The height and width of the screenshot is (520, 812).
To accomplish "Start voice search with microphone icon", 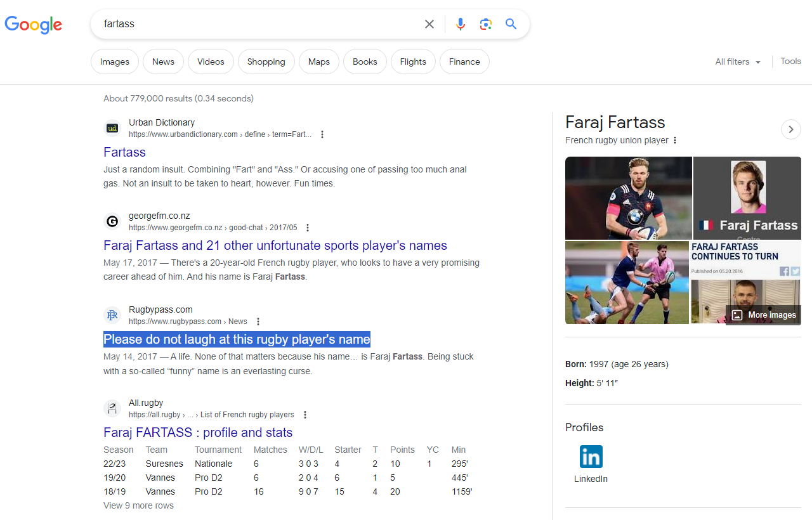I will [x=461, y=24].
